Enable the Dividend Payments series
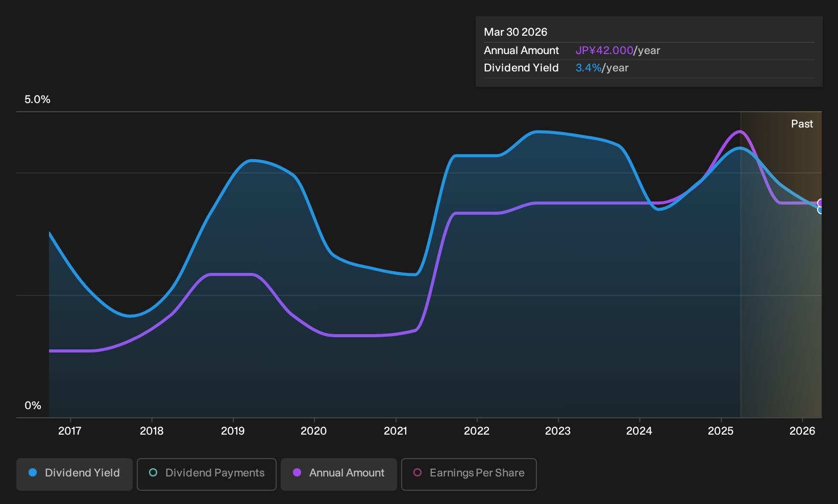838x504 pixels. (207, 474)
